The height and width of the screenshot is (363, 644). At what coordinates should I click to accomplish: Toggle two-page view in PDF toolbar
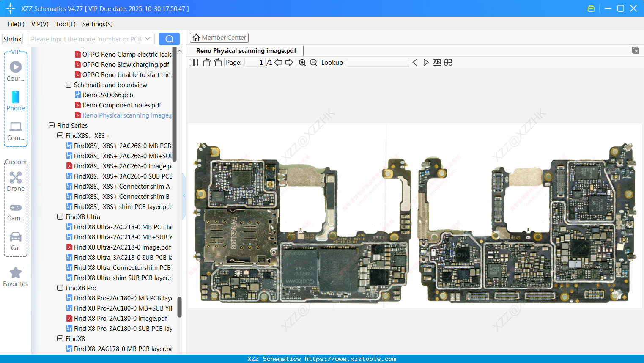[x=194, y=63]
